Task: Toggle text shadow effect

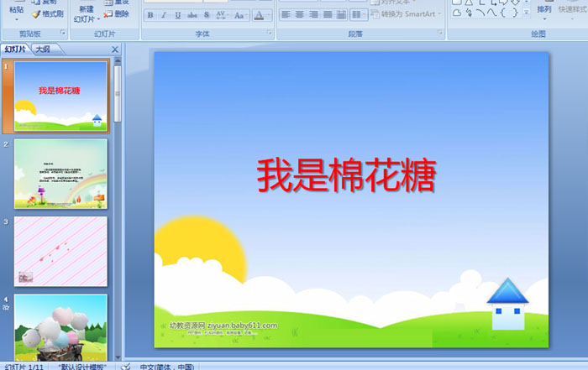Action: pos(207,15)
